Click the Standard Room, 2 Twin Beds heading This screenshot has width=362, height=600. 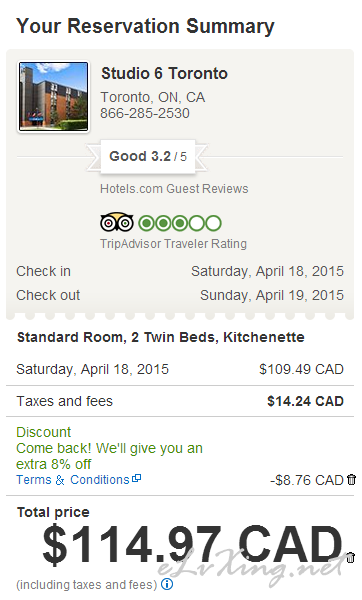[x=161, y=337]
